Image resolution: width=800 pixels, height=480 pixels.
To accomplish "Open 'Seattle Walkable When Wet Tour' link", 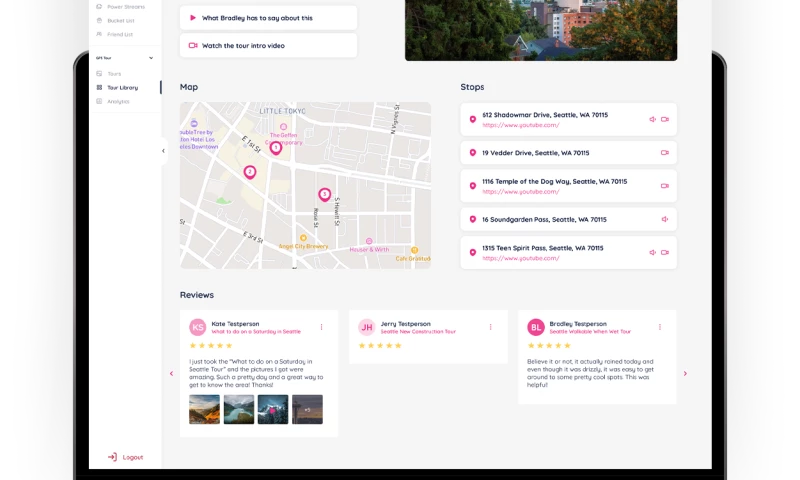I will coord(590,332).
